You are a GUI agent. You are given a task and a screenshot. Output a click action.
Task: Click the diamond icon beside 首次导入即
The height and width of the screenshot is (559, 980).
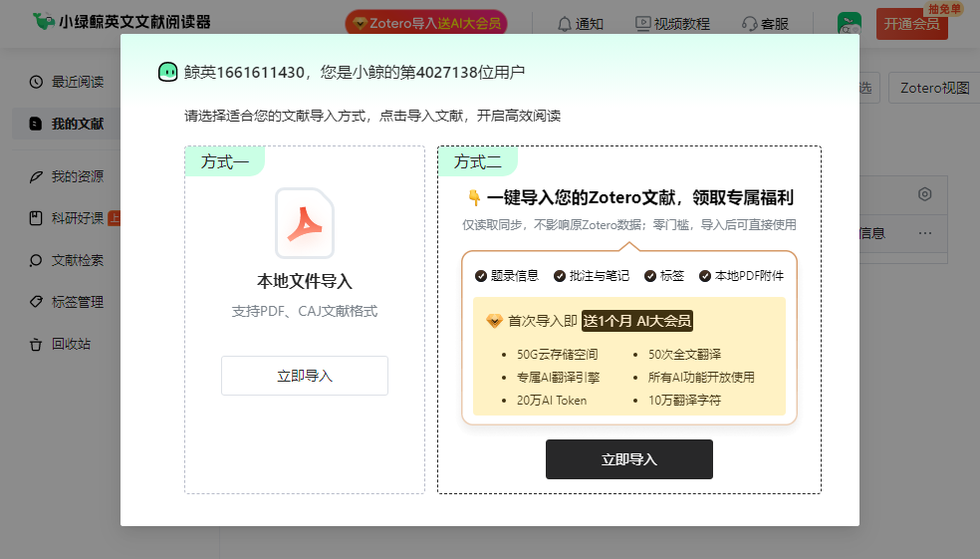[494, 322]
